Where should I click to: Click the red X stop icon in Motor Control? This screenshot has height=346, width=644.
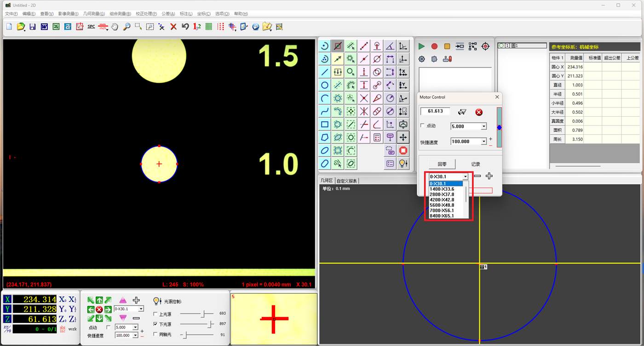click(x=479, y=112)
